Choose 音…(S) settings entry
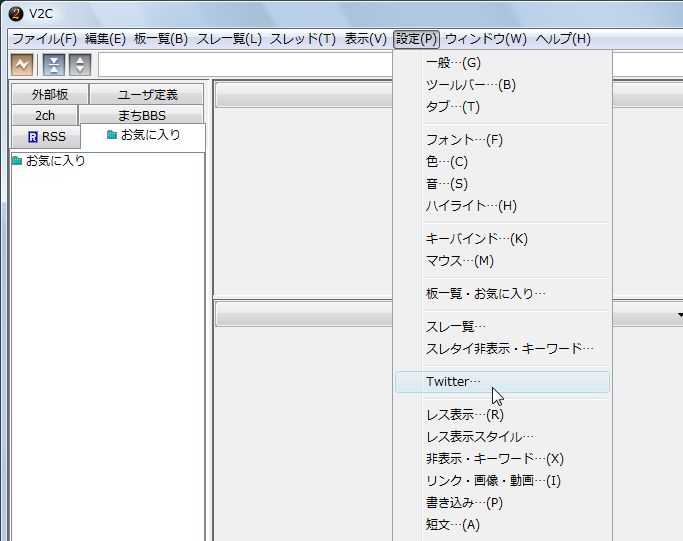 [x=502, y=184]
